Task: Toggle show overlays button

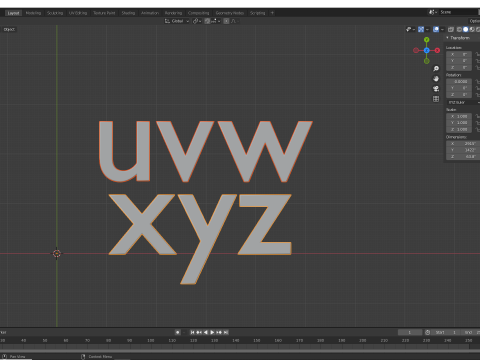Action: 436,30
